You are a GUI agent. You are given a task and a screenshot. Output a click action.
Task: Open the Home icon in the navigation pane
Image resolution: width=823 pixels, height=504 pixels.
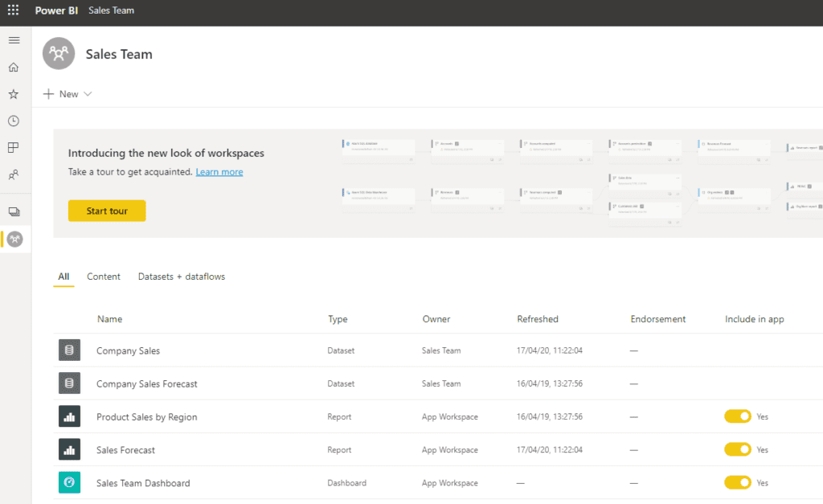click(13, 67)
